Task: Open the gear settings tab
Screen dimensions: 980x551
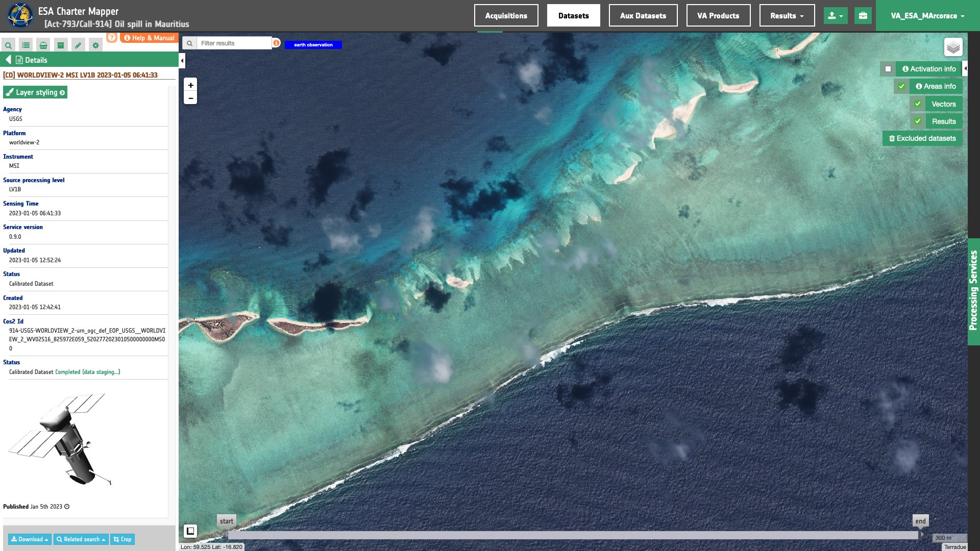Action: point(95,45)
